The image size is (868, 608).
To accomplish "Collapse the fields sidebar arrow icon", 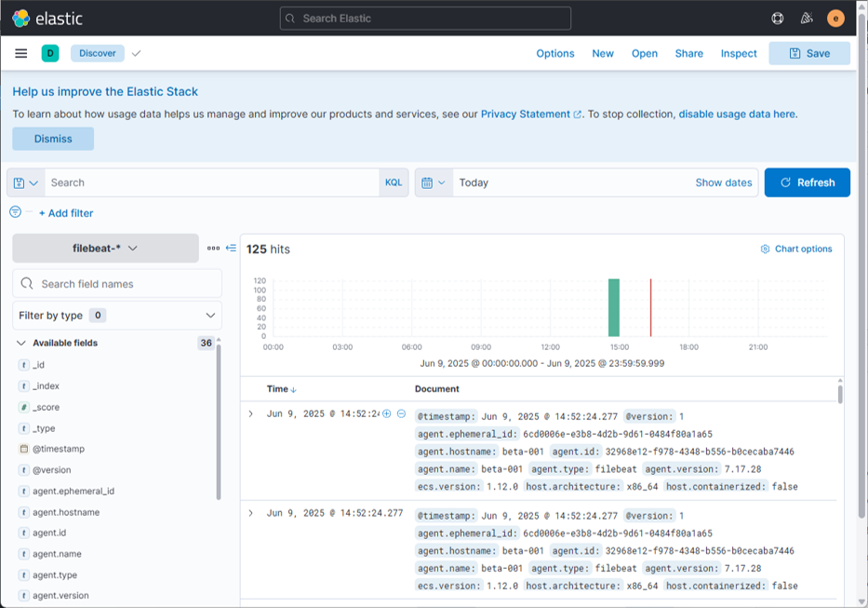I will pyautogui.click(x=231, y=249).
